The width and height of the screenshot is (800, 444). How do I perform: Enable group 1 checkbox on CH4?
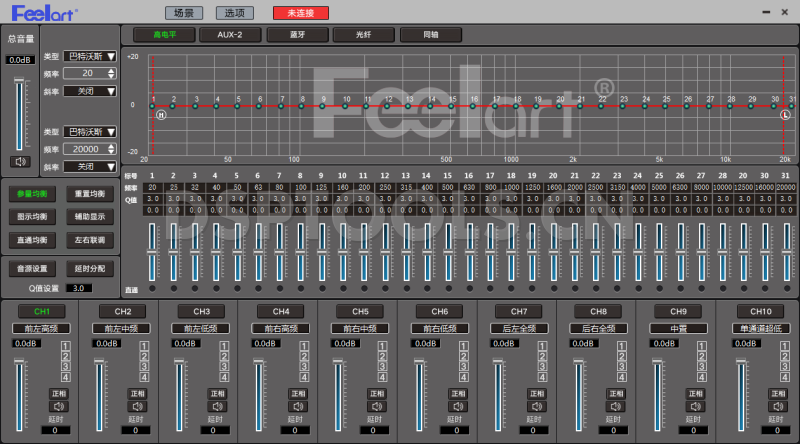[x=305, y=346]
